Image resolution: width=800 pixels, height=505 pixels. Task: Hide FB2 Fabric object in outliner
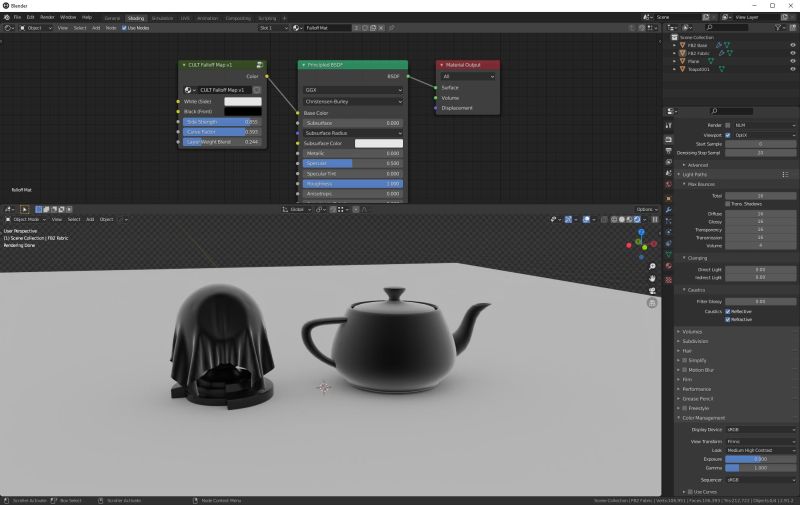[792, 53]
